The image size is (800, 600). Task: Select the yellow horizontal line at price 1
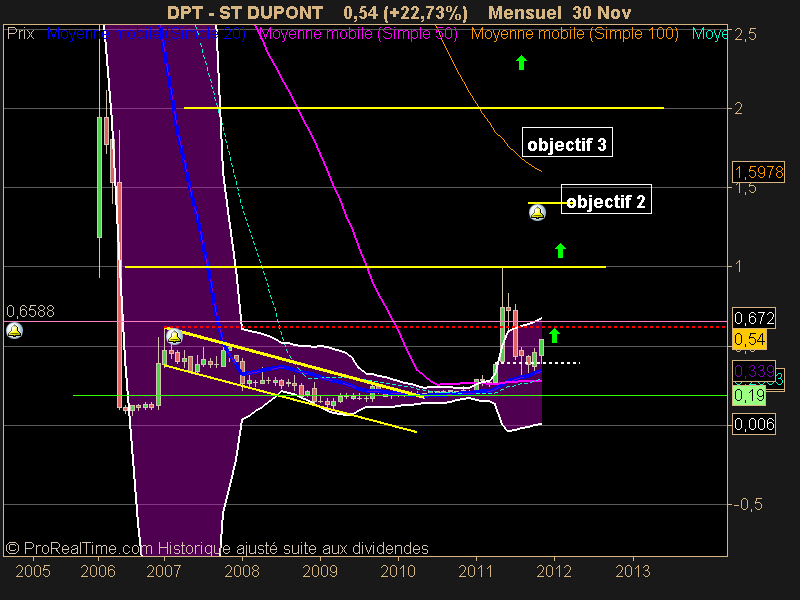click(x=365, y=267)
